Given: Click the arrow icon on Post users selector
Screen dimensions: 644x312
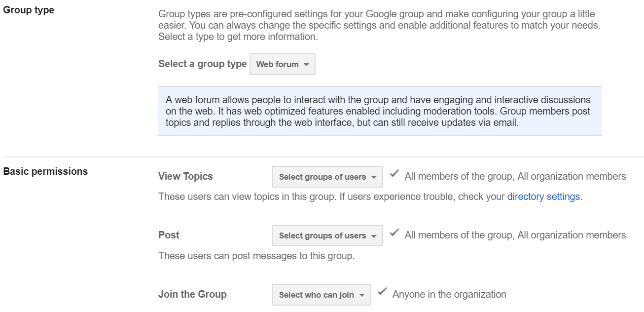Looking at the screenshot, I should point(374,236).
